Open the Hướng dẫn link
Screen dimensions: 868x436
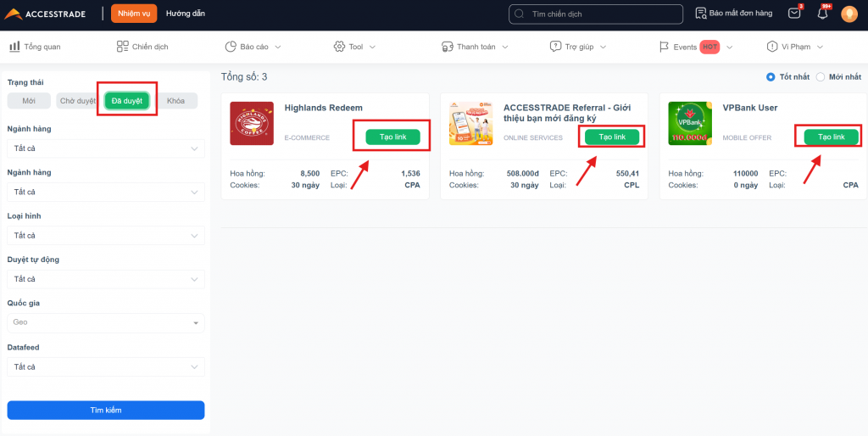(186, 14)
